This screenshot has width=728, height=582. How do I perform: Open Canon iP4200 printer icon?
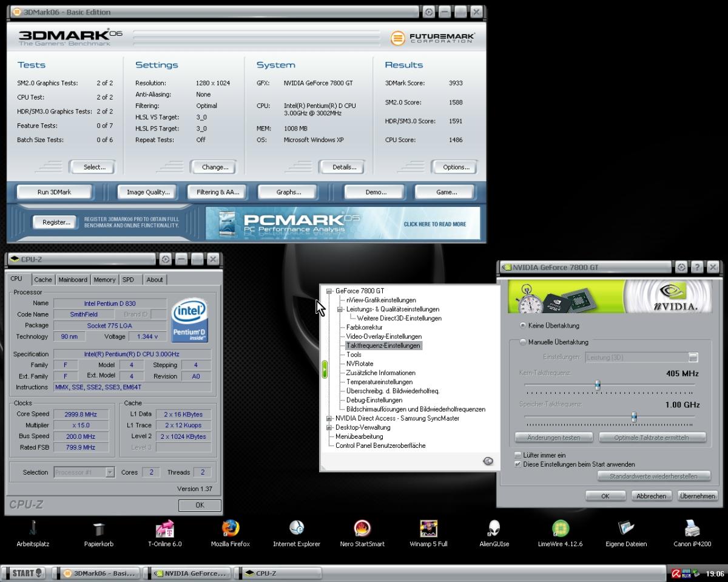692,533
